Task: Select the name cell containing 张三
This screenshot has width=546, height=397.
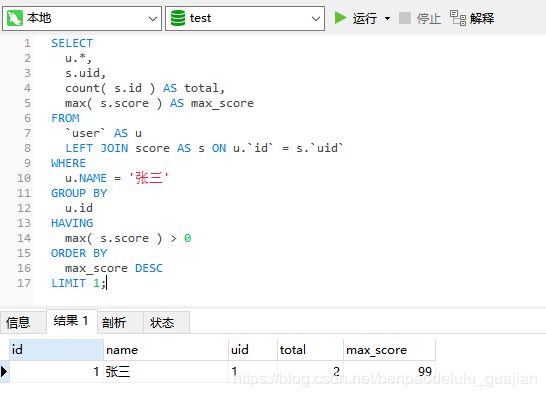Action: point(166,372)
